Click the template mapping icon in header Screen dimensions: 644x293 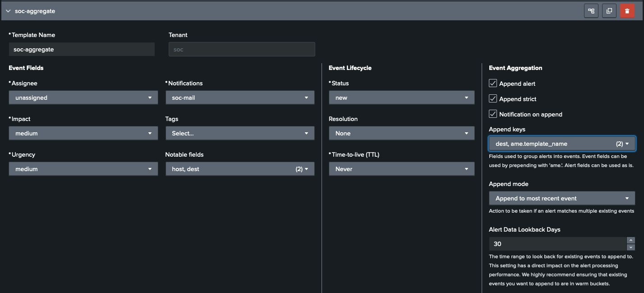591,10
